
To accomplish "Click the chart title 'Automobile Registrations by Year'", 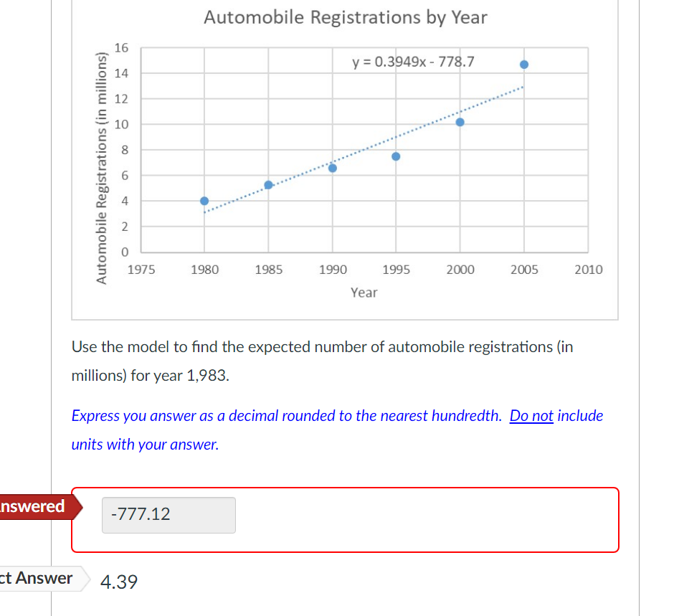I will click(346, 18).
